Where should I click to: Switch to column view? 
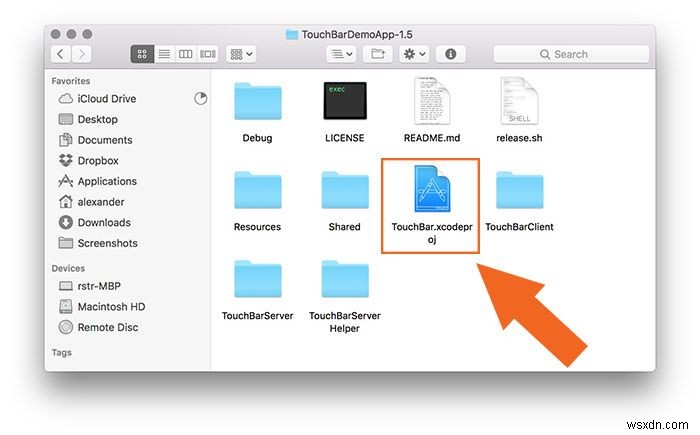coord(186,54)
